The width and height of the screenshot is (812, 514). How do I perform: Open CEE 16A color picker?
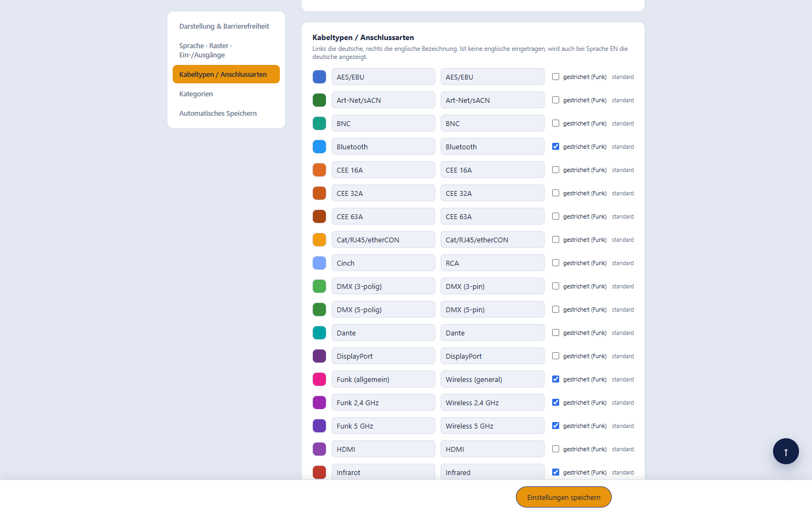coord(319,170)
